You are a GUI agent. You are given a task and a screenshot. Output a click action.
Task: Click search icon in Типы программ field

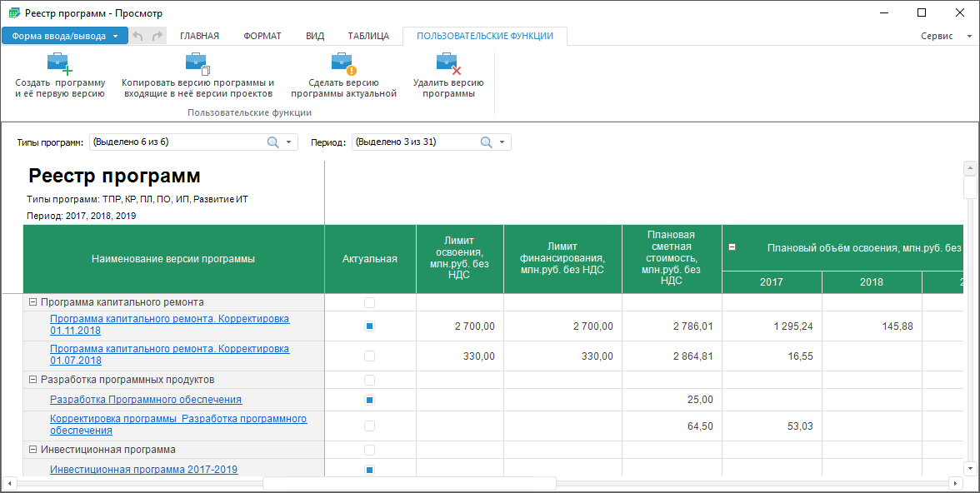coord(272,142)
